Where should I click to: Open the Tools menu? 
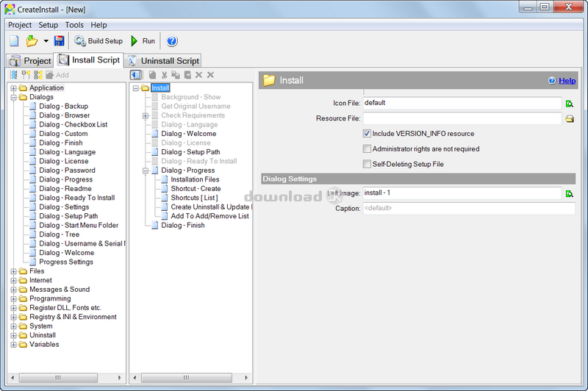point(74,25)
